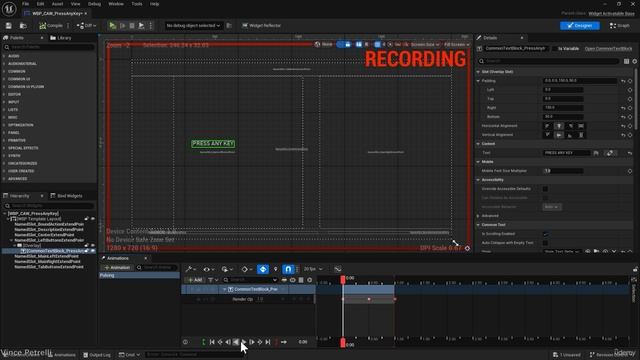Jump to the start of playback range
Screen dimensions: 640x360
tap(212, 342)
